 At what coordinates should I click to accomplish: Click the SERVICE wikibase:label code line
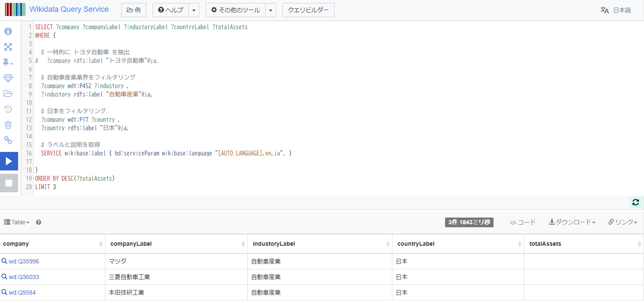pyautogui.click(x=166, y=153)
